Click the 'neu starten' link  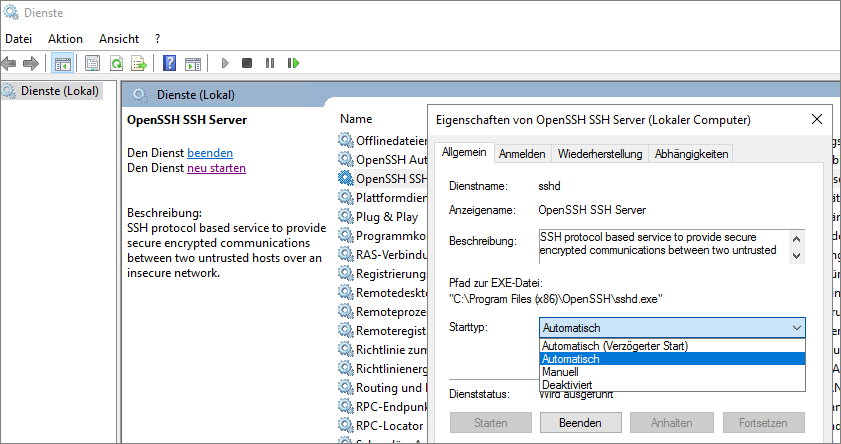[216, 168]
